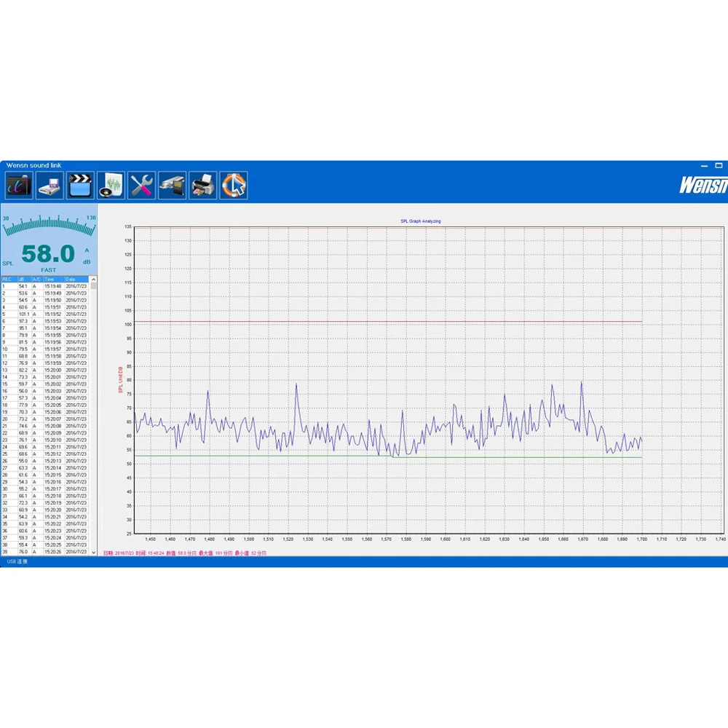Click the clapperboard recording icon
This screenshot has height=728, width=728.
80,185
